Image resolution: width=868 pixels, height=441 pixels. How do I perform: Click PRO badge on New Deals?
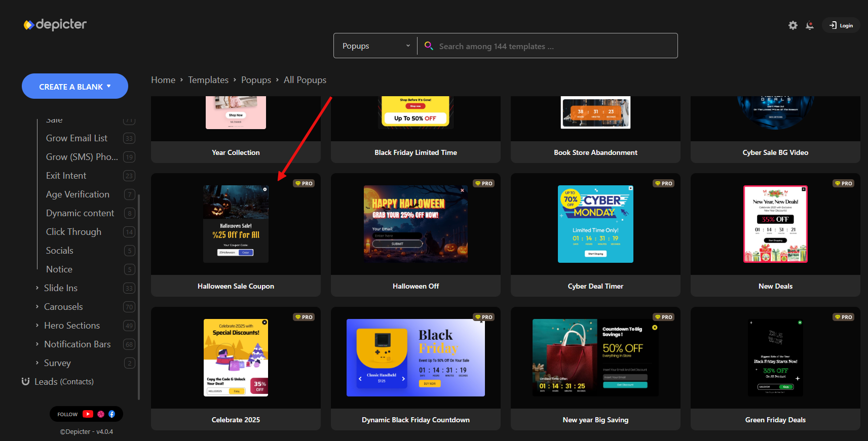pyautogui.click(x=844, y=183)
